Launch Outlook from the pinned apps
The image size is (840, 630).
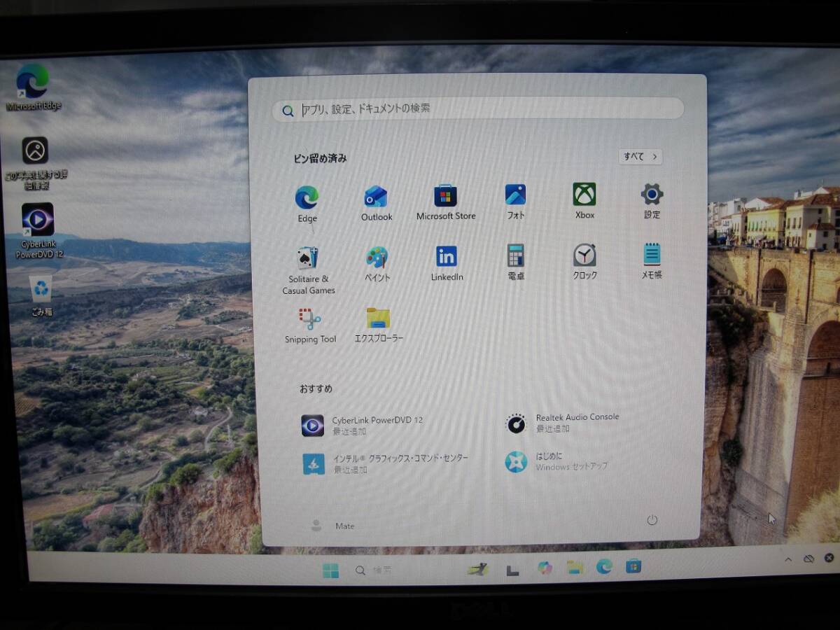pyautogui.click(x=377, y=204)
